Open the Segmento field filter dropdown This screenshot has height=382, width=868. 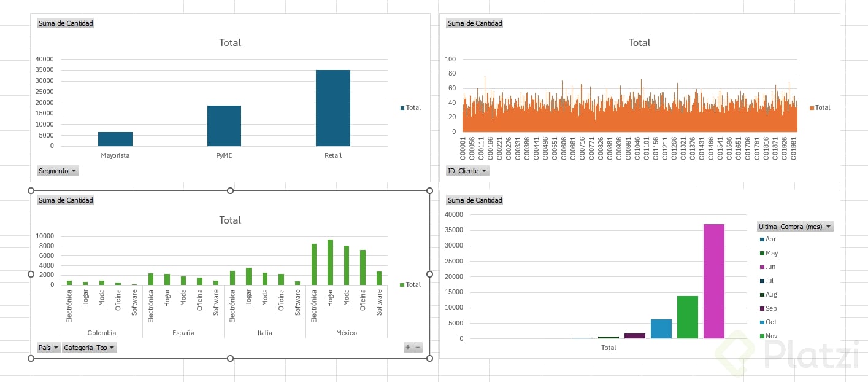[x=58, y=171]
